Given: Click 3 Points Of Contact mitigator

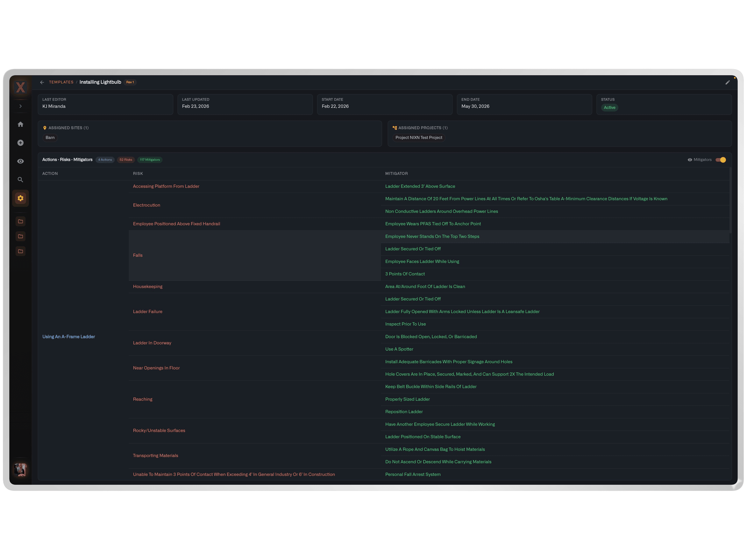Looking at the screenshot, I should (405, 274).
